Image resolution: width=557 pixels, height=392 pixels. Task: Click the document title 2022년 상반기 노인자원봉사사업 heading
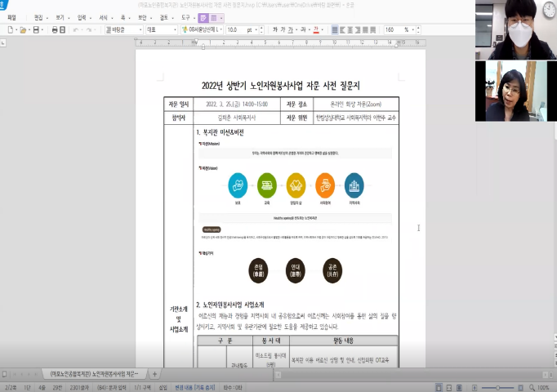point(280,86)
